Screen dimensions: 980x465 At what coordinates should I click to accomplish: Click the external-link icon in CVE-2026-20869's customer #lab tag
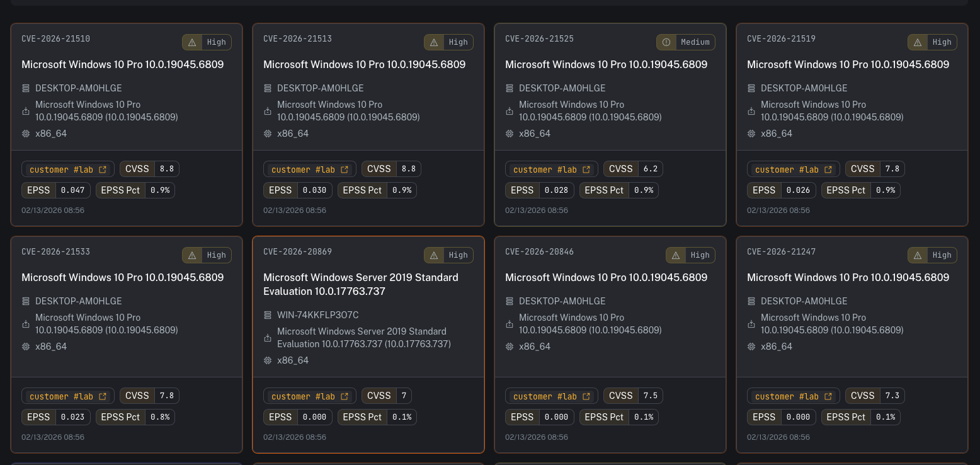(345, 396)
